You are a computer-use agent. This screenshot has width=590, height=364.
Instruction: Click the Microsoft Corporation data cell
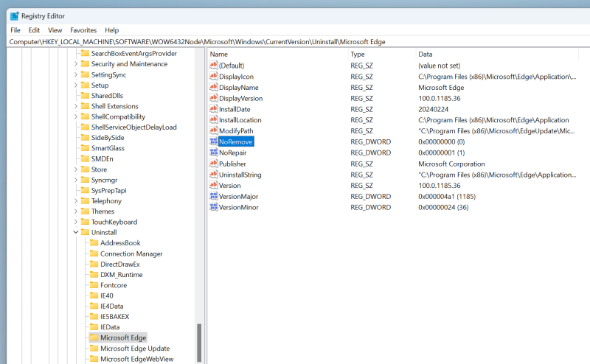point(451,164)
